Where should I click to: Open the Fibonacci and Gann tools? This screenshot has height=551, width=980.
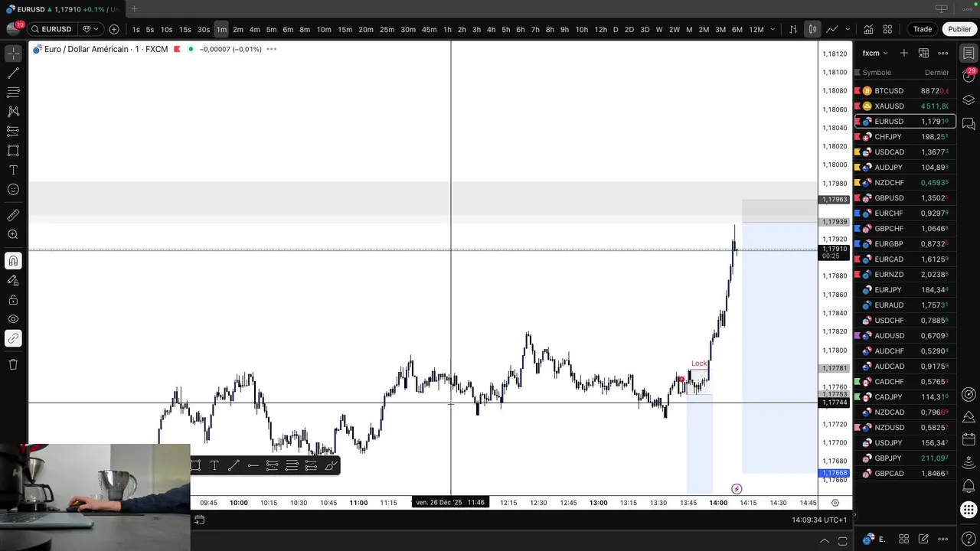[13, 93]
